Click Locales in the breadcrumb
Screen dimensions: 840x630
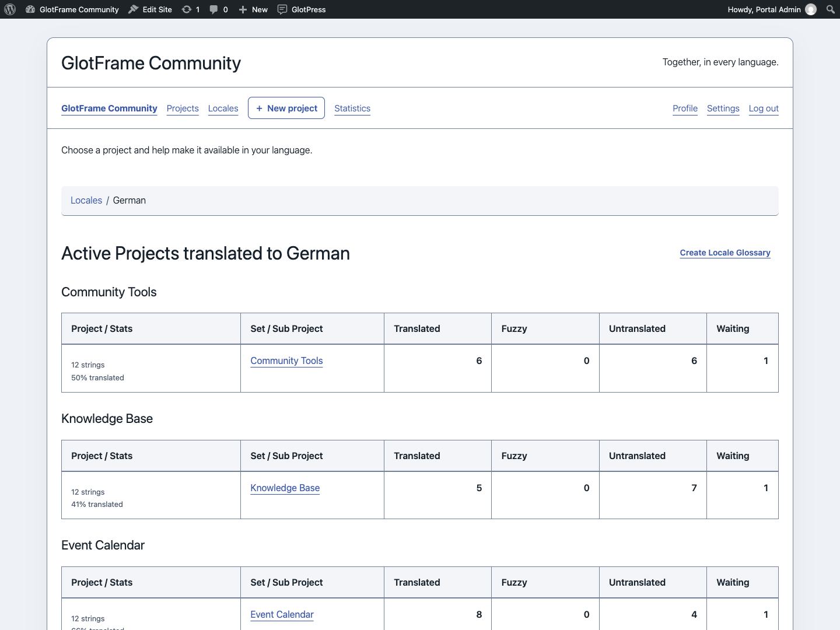(86, 200)
